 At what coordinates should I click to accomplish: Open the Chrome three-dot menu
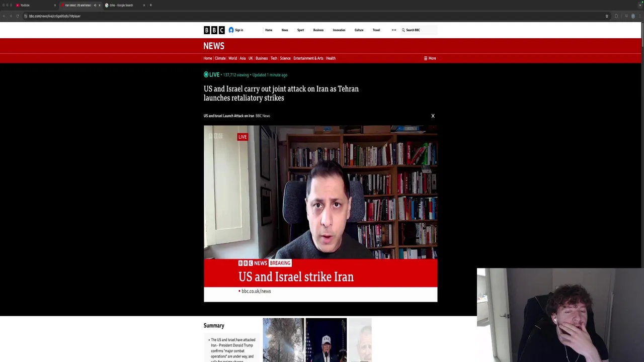pyautogui.click(x=640, y=16)
